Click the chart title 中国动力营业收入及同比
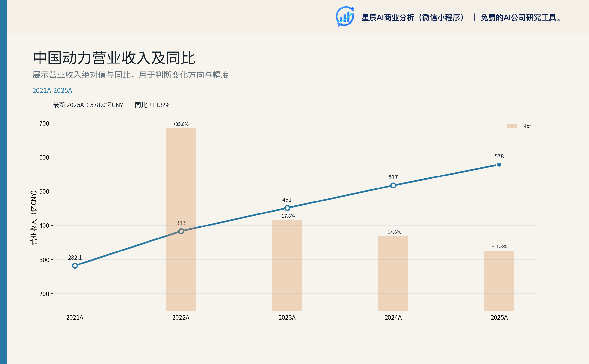 click(x=114, y=58)
